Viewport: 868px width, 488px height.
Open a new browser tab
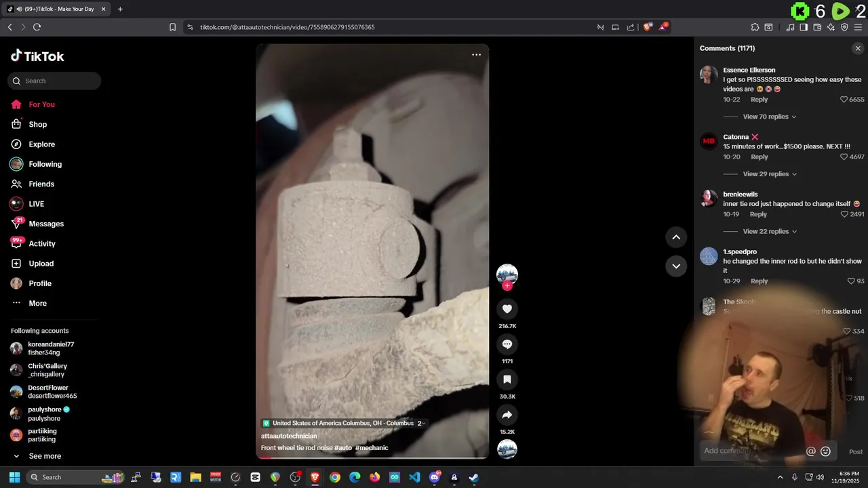(x=120, y=9)
